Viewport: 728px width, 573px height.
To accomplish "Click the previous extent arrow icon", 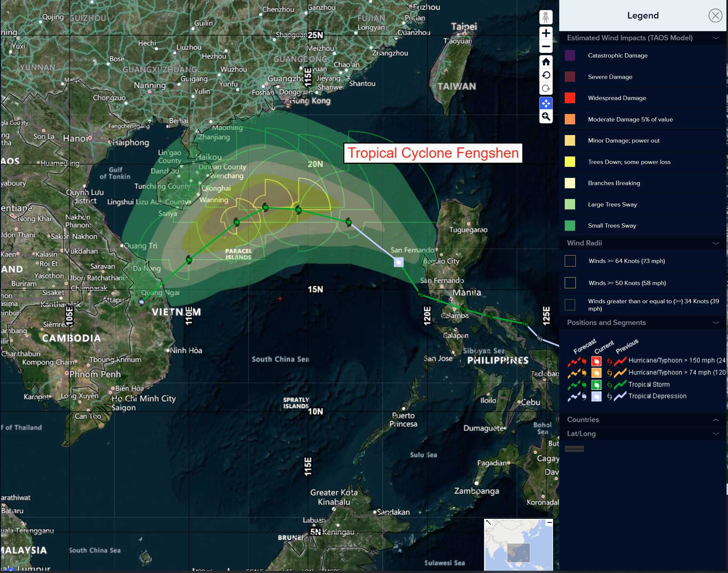I will [546, 75].
